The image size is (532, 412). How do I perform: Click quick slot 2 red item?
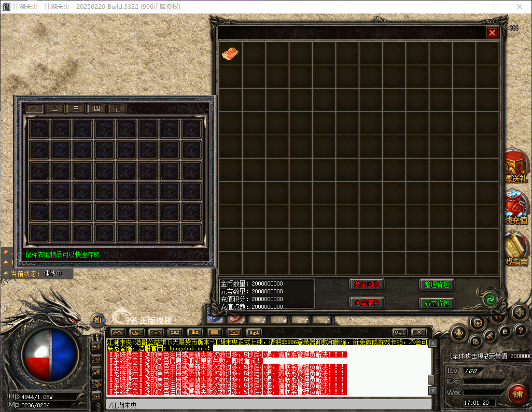(236, 319)
